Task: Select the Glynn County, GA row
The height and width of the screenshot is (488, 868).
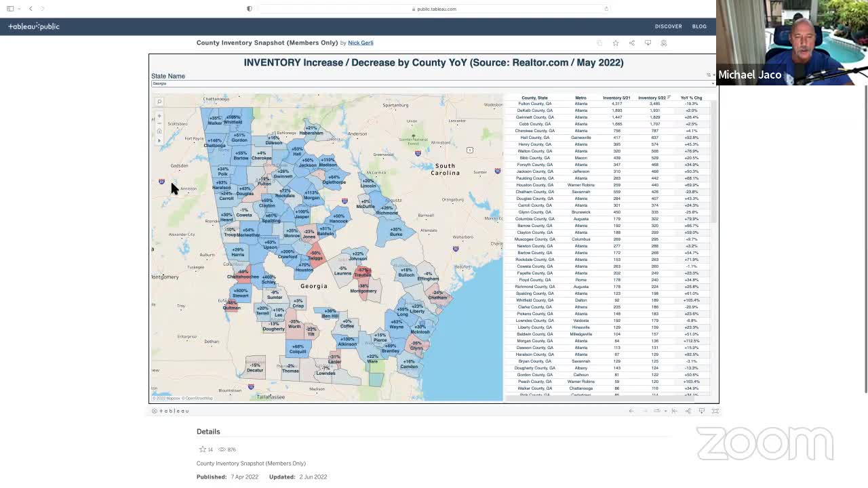Action: pos(607,212)
